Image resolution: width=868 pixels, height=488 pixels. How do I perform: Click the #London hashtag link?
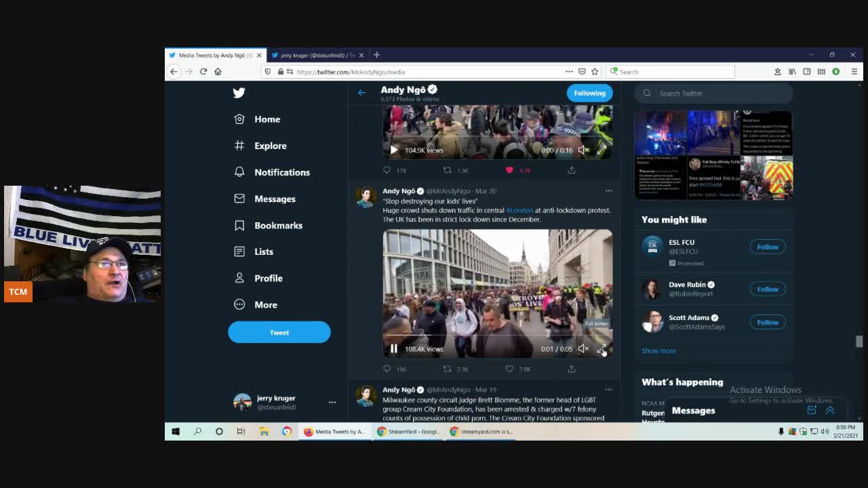pyautogui.click(x=519, y=210)
